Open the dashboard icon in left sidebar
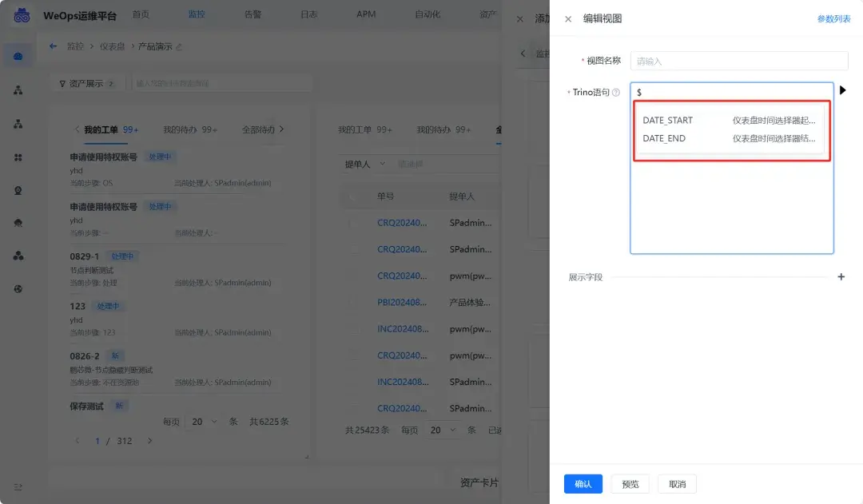 click(18, 56)
